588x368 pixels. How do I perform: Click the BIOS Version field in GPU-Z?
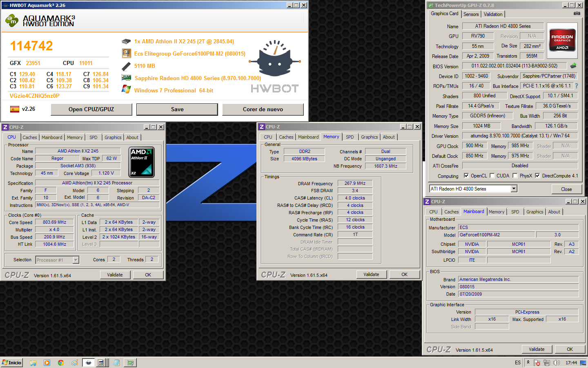(514, 66)
